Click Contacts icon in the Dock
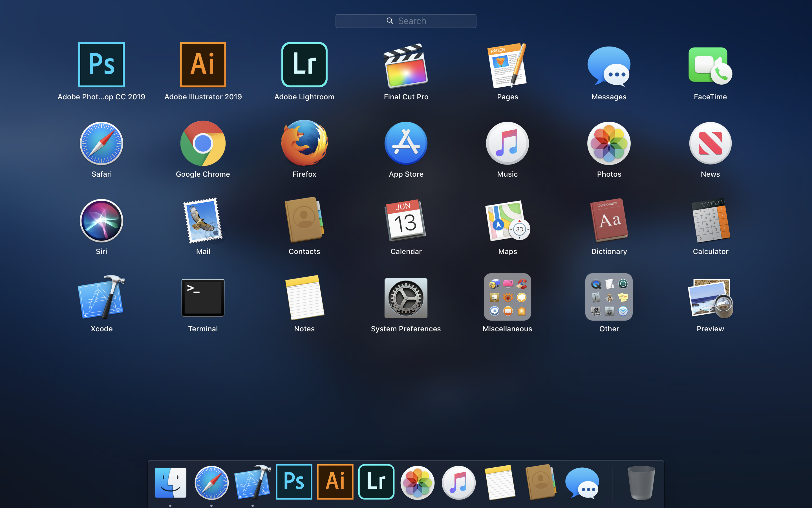The width and height of the screenshot is (812, 508). (x=541, y=482)
